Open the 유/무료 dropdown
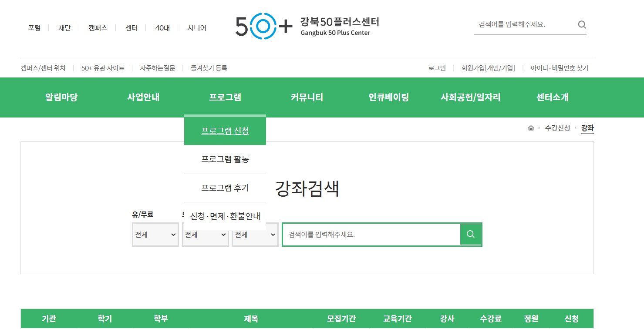Image resolution: width=644 pixels, height=329 pixels. point(155,235)
